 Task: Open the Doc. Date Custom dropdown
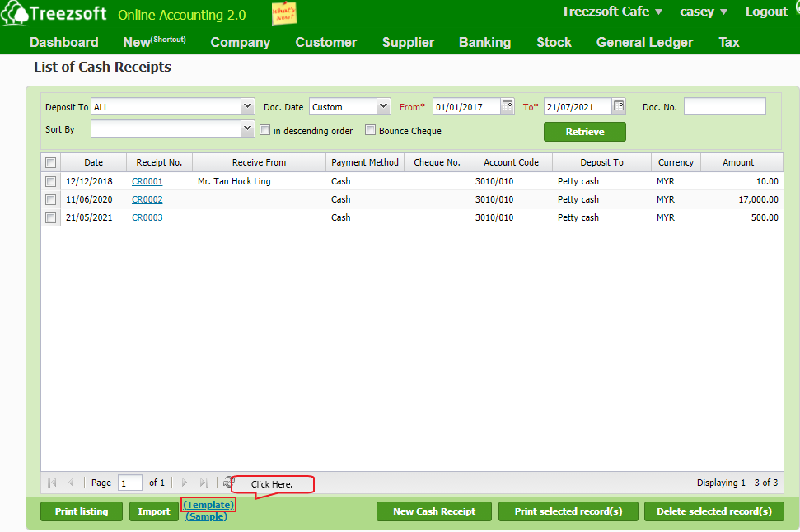pyautogui.click(x=384, y=106)
